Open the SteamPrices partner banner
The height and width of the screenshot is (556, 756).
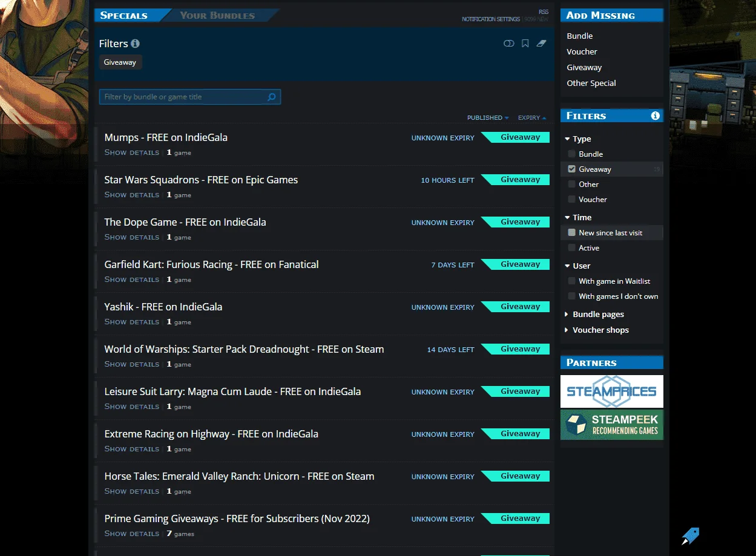612,391
